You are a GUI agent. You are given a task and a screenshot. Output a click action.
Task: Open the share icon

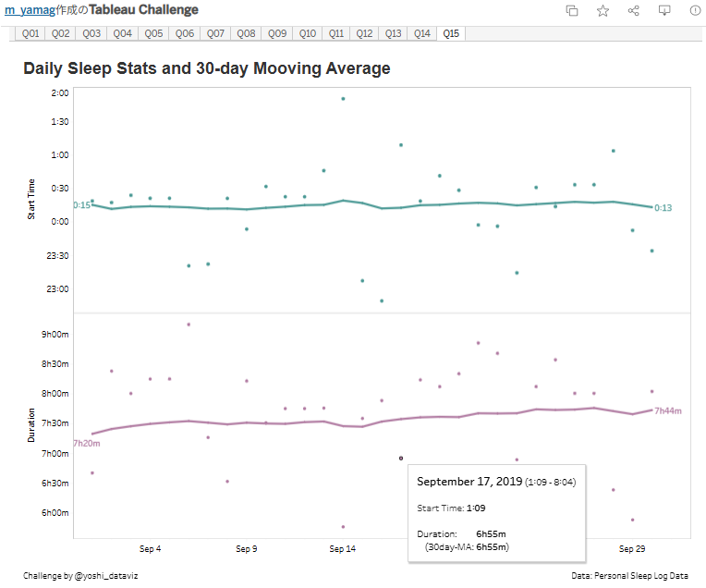pos(634,10)
